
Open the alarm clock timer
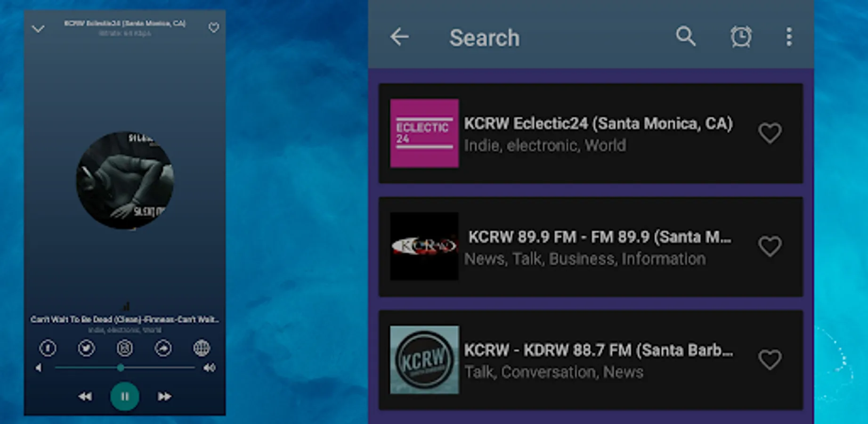pos(741,37)
